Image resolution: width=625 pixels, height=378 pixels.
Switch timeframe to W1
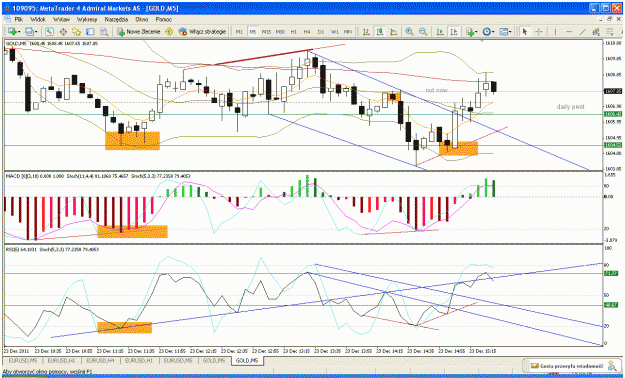[x=335, y=32]
